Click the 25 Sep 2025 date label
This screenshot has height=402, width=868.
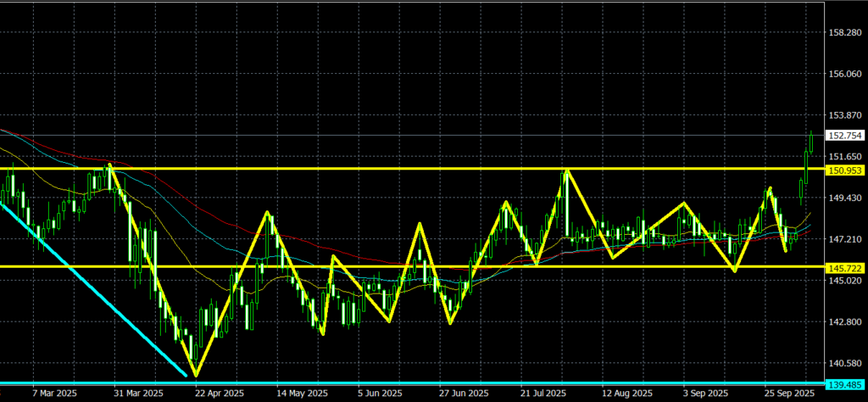point(789,394)
